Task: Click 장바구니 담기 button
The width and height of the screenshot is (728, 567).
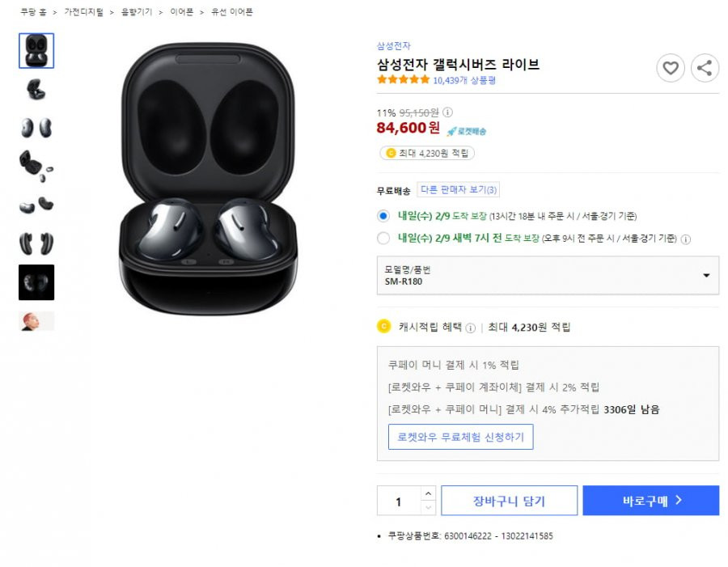Action: [509, 501]
